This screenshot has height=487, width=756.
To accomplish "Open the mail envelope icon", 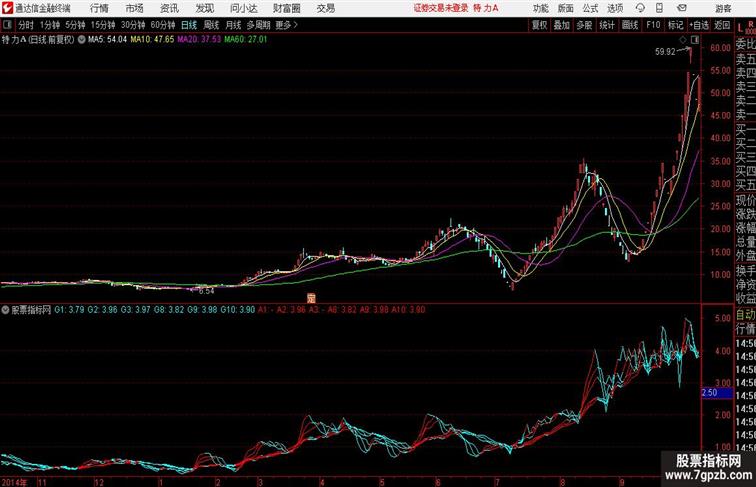I will (x=682, y=8).
